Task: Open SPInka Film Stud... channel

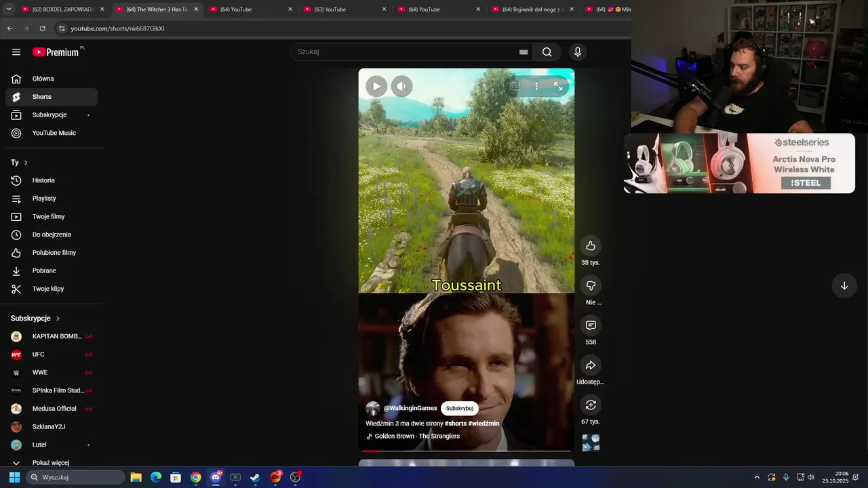Action: (52, 390)
